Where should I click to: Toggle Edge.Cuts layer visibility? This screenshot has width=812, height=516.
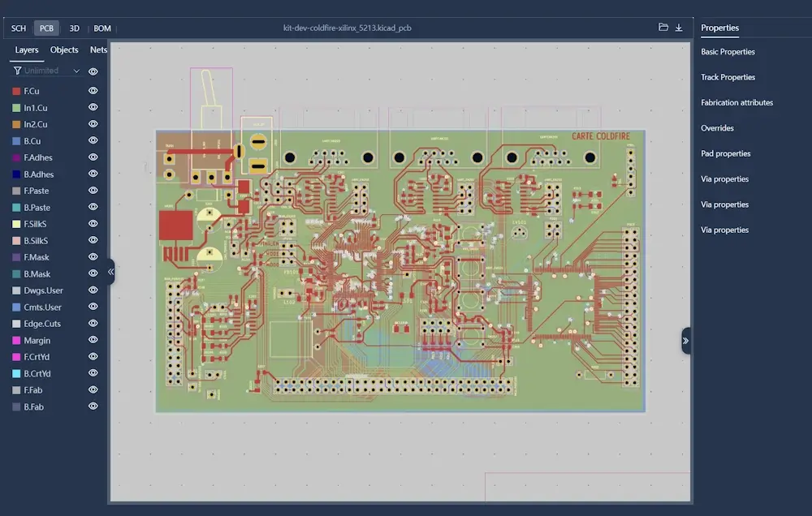point(93,324)
